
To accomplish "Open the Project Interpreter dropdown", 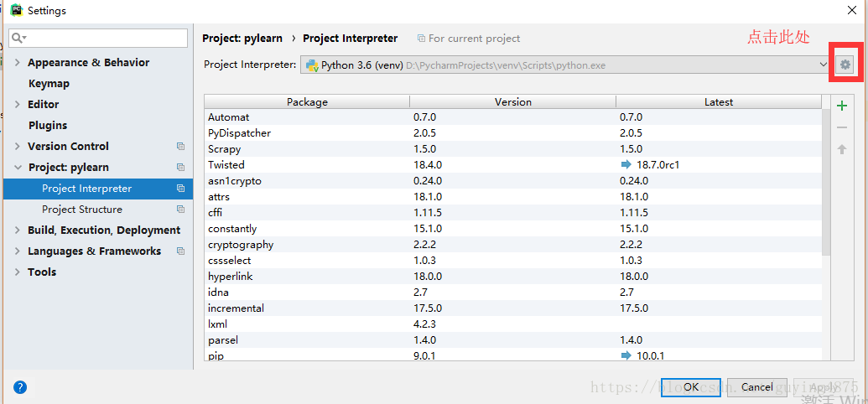I will [x=823, y=65].
